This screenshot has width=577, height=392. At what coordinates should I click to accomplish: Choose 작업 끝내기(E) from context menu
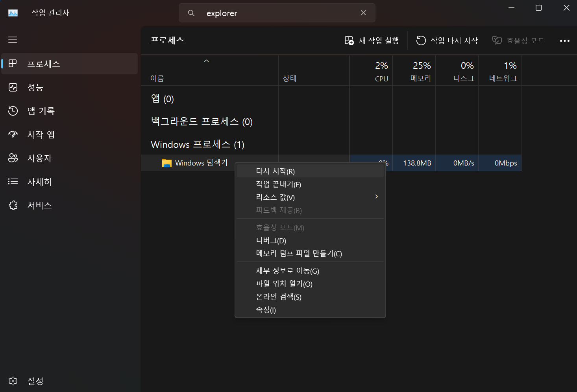310,184
